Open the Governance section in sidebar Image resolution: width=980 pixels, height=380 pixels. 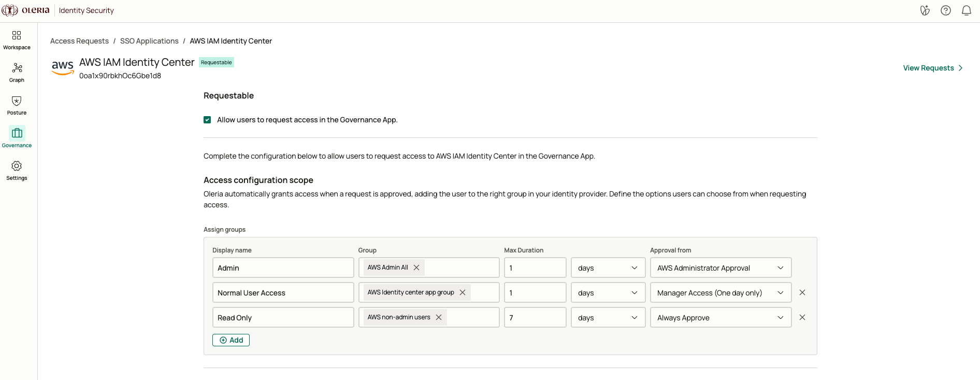click(x=17, y=138)
